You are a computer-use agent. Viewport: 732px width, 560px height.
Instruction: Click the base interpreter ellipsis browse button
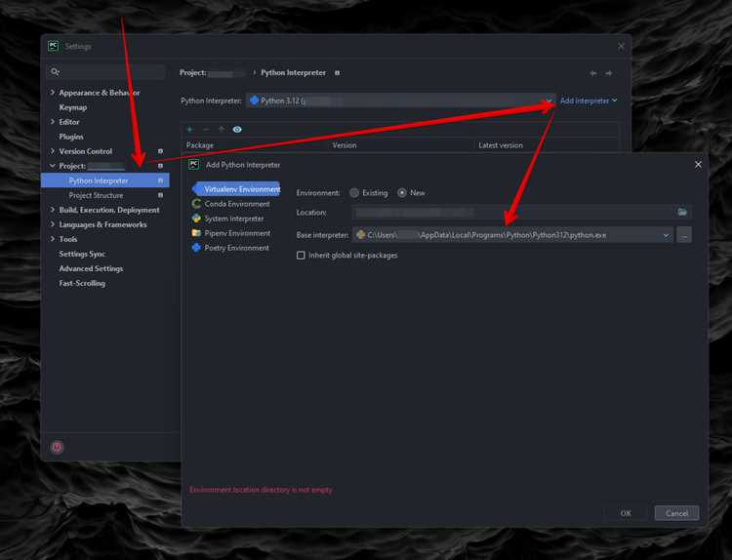(x=684, y=235)
